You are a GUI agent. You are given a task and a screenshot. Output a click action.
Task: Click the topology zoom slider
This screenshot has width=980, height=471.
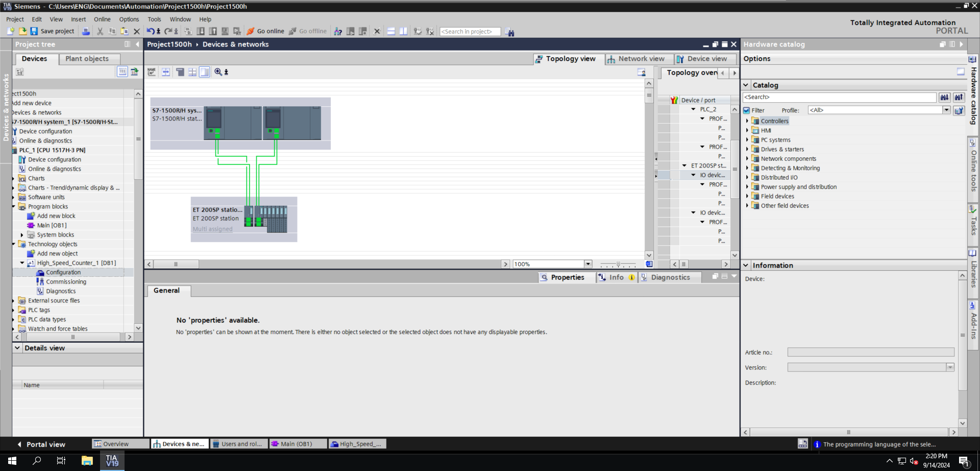(x=618, y=264)
